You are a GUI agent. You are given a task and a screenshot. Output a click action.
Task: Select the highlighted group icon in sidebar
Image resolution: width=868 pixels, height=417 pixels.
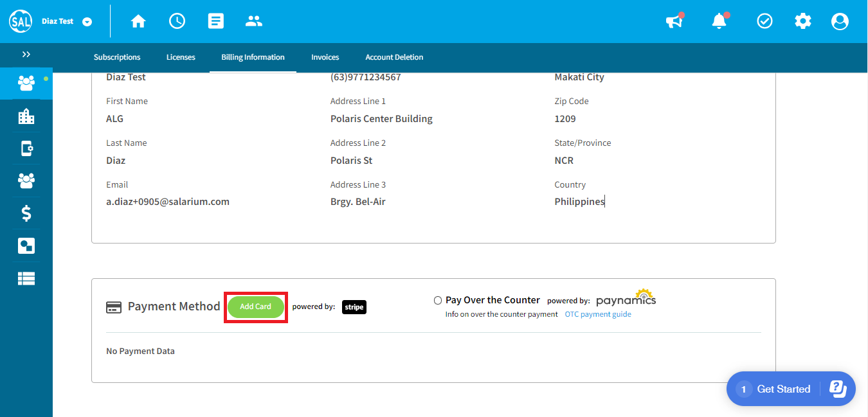26,83
